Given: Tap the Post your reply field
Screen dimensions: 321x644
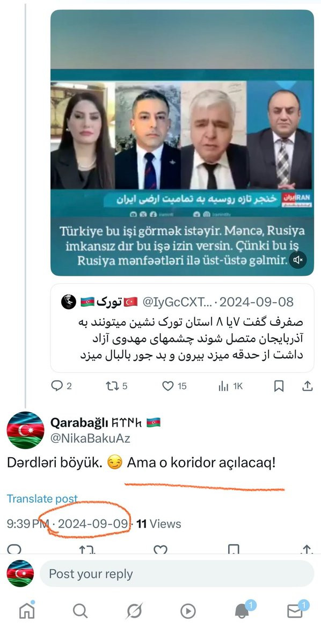Looking at the screenshot, I should [177, 574].
